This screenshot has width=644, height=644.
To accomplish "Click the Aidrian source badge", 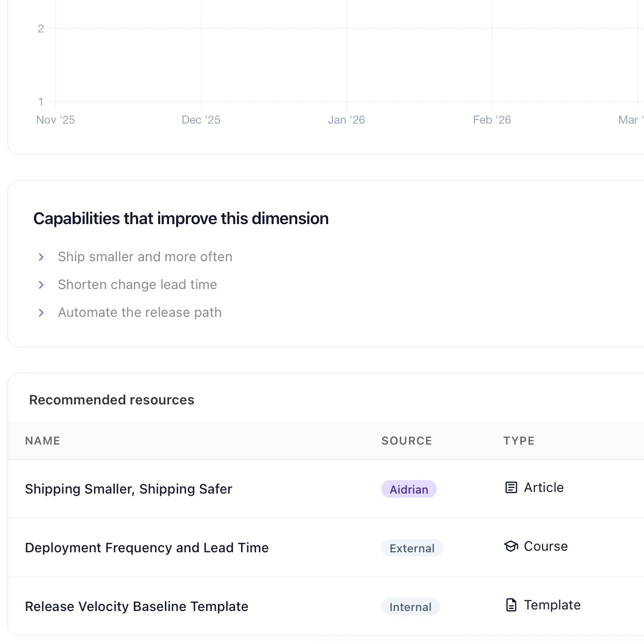I will [x=409, y=489].
